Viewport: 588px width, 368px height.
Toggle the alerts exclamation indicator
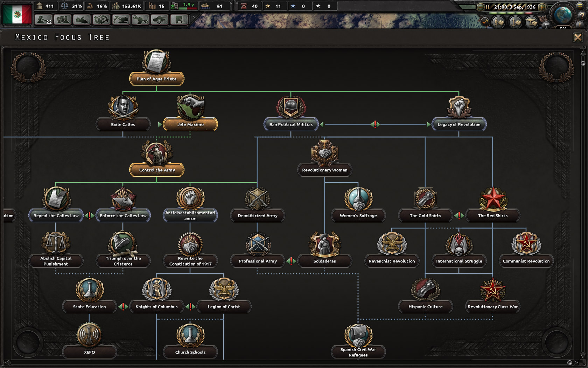(x=580, y=25)
